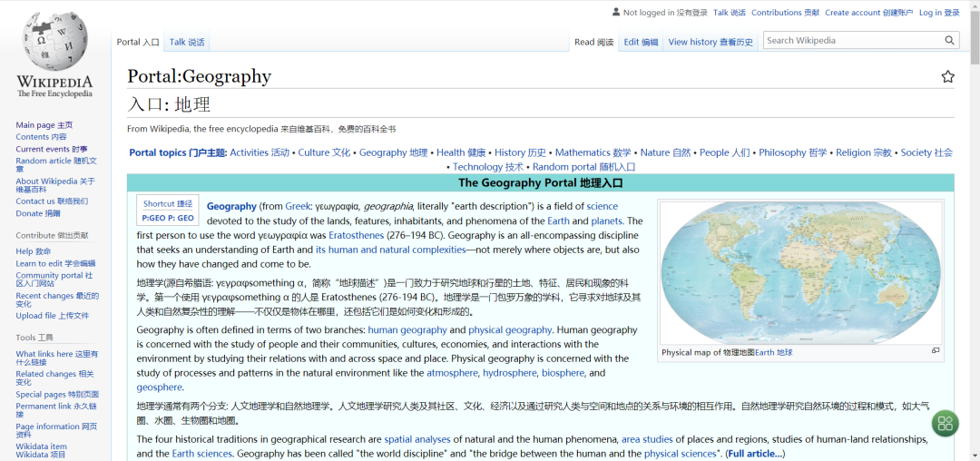Open About Wikipedia

click(x=55, y=185)
